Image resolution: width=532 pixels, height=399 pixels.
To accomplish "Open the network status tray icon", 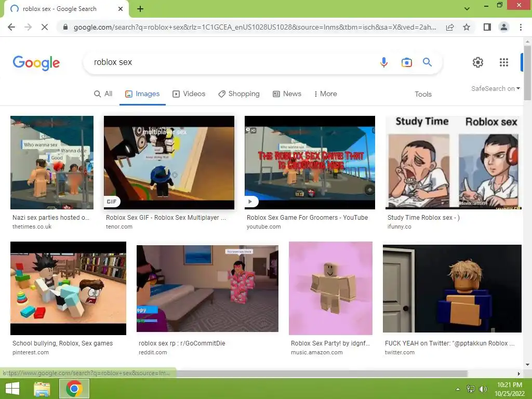I will tap(471, 389).
